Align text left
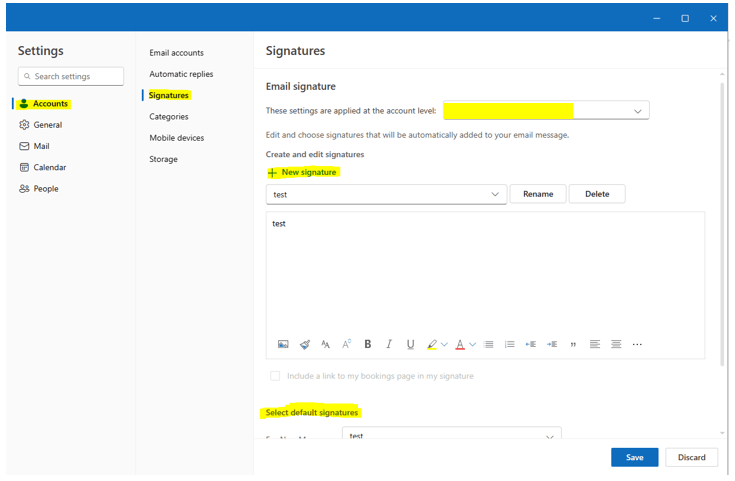 [594, 345]
